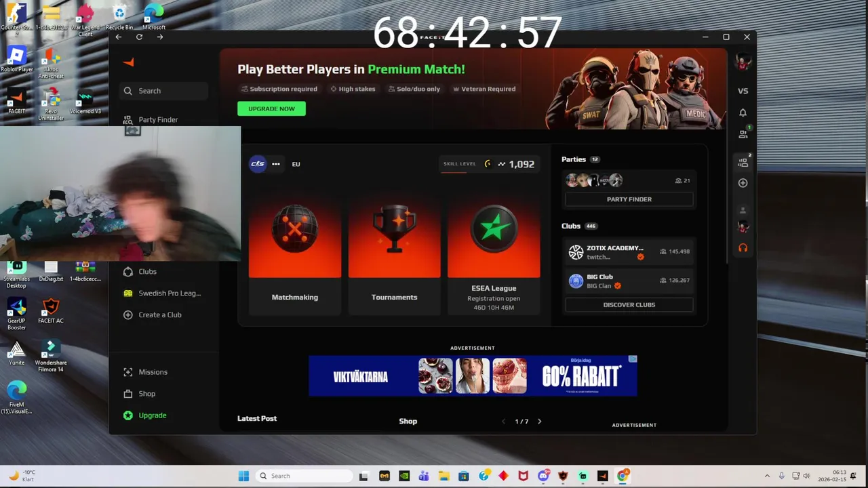Open Streamlabs Desktop shortcut

tap(16, 273)
